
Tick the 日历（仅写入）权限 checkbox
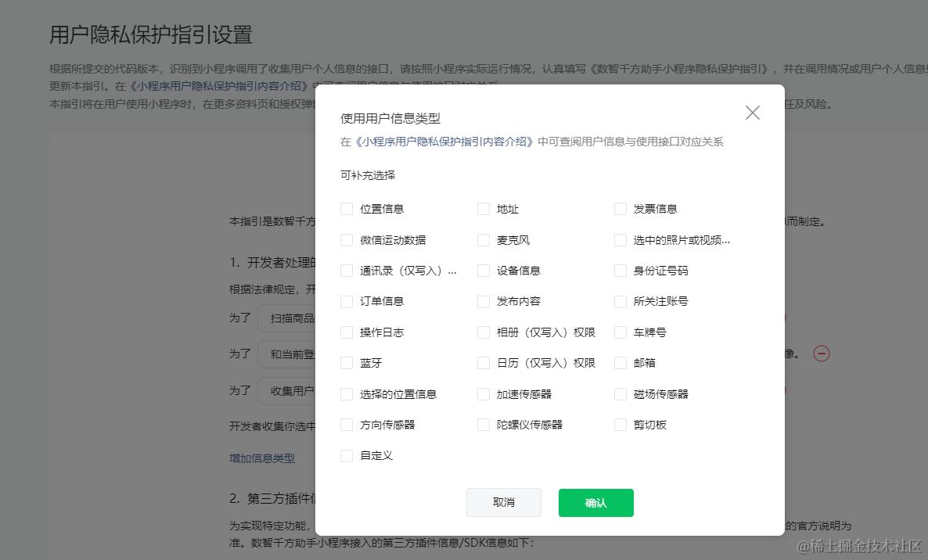point(484,363)
